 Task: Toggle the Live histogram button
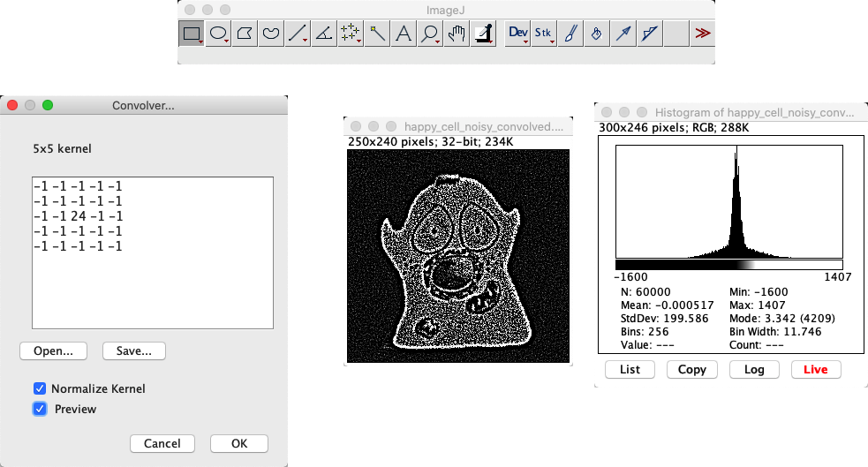pyautogui.click(x=816, y=370)
